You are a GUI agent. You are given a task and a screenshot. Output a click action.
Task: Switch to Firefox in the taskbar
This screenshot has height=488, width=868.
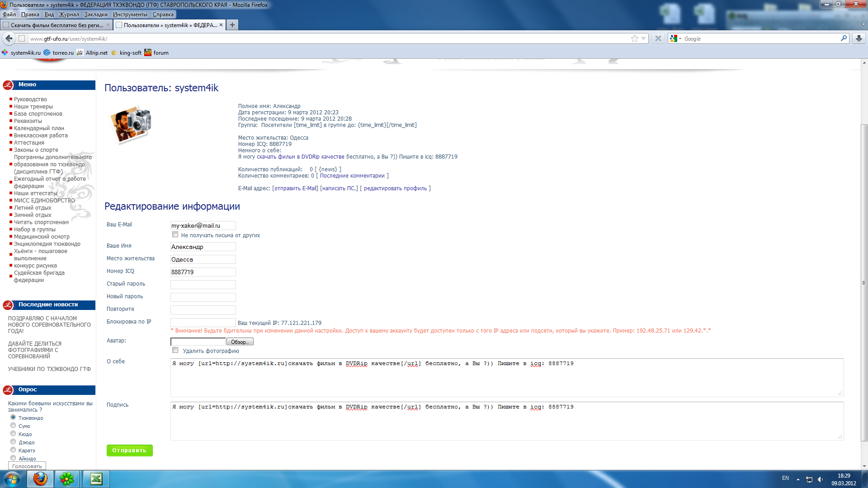[40, 479]
